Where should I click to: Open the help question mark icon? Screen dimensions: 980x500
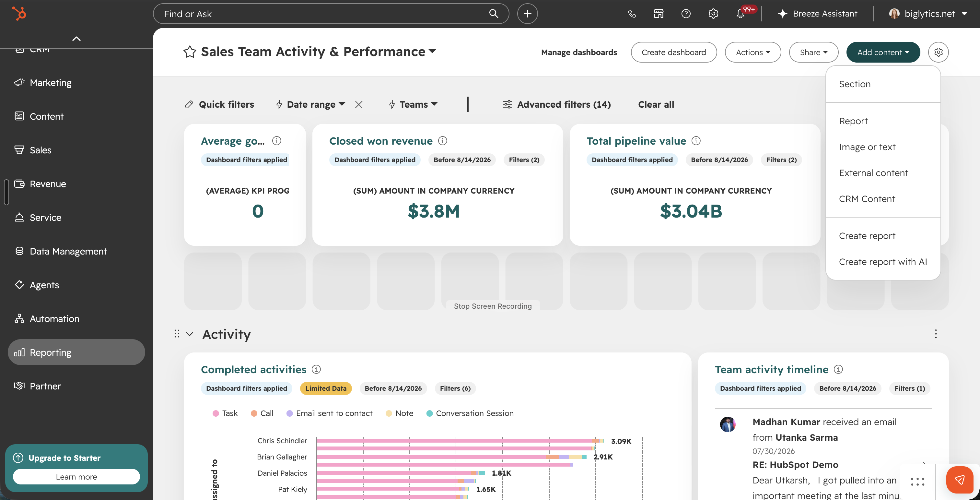point(686,14)
